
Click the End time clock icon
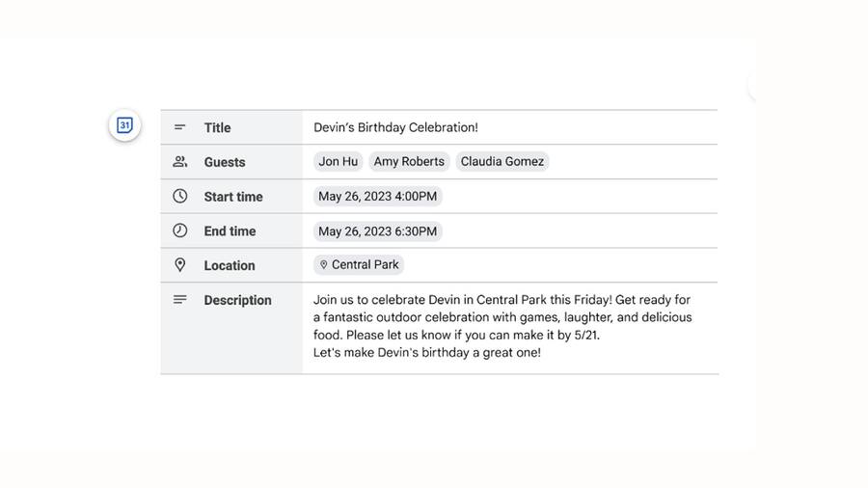180,230
